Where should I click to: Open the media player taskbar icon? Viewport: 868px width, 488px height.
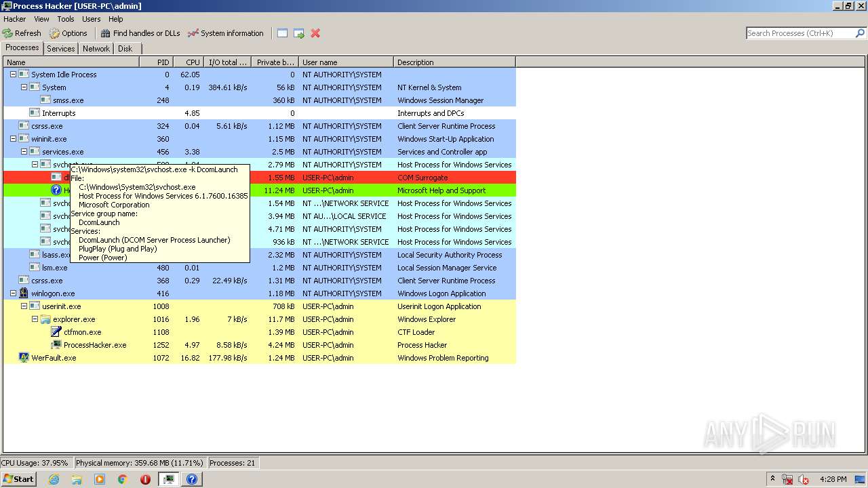[100, 479]
